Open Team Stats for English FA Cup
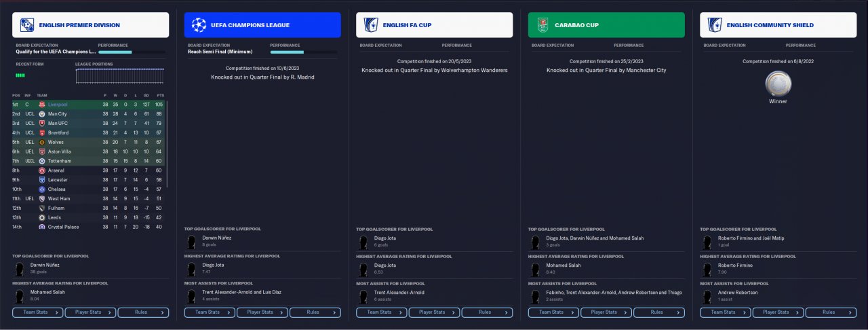Image resolution: width=868 pixels, height=330 pixels. click(382, 312)
